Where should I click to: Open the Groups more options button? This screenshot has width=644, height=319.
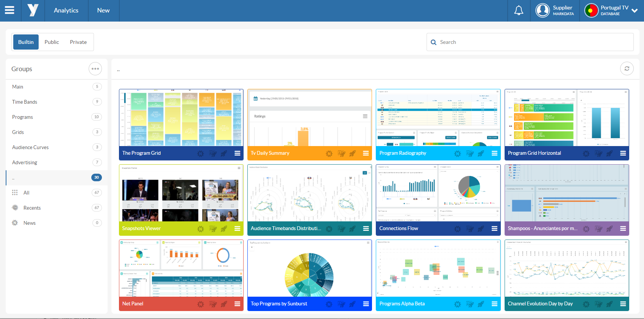click(x=95, y=69)
